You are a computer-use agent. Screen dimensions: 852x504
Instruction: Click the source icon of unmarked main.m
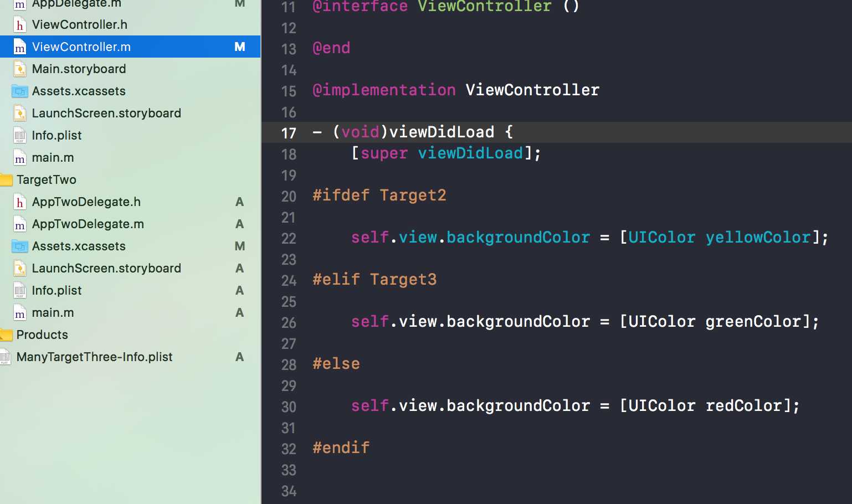pos(20,158)
